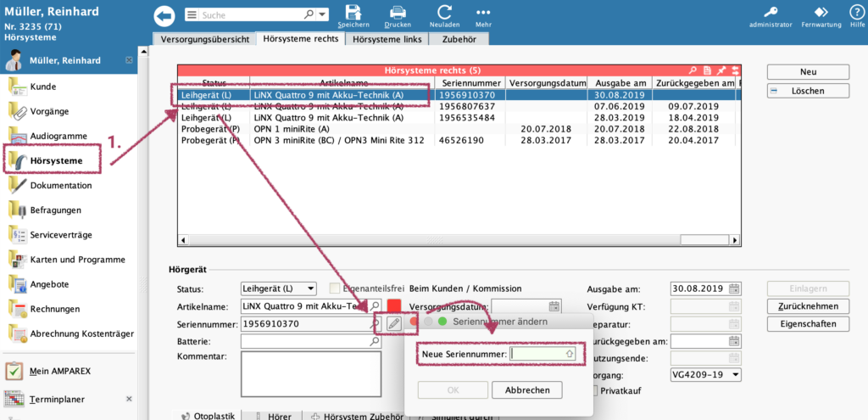Image resolution: width=868 pixels, height=420 pixels.
Task: Click the pencil icon beside Seriennummer
Action: pos(393,323)
